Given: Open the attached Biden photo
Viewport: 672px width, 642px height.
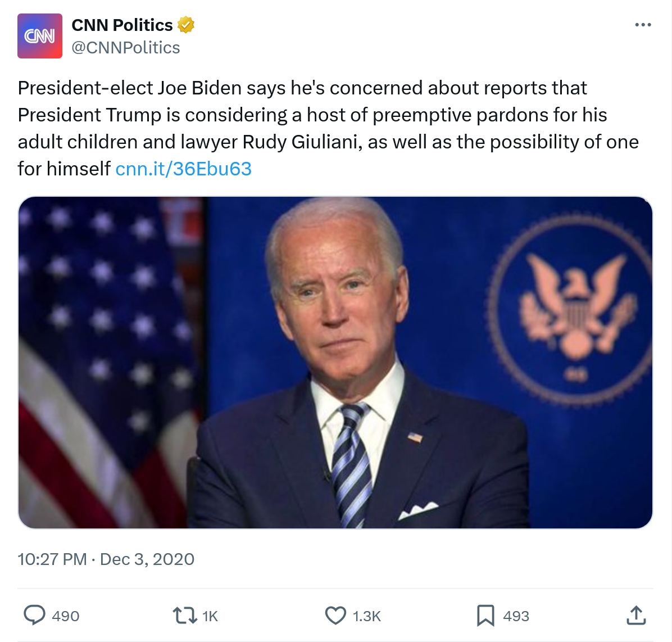Looking at the screenshot, I should 335,362.
